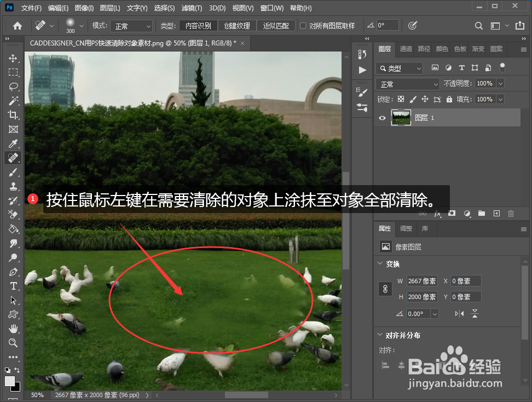Image resolution: width=532 pixels, height=402 pixels.
Task: Select the Pen tool
Action: [13, 272]
